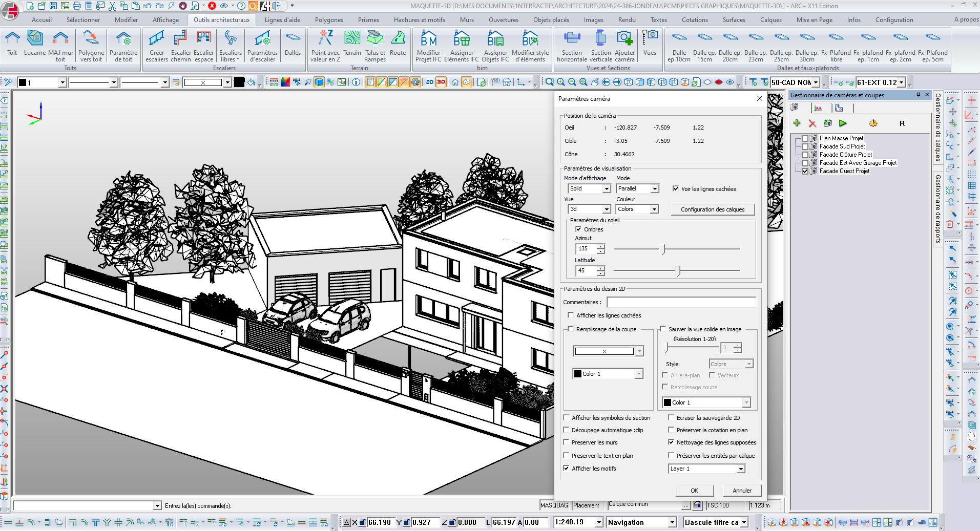The image size is (980, 531).
Task: Open the Mode d'affichage Solid dropdown
Action: tap(606, 189)
